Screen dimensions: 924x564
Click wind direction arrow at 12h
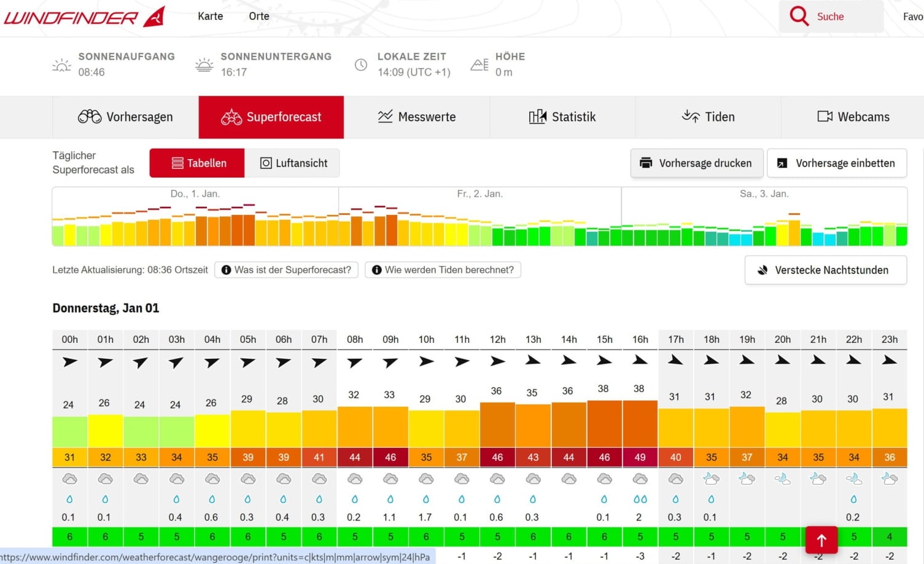click(497, 361)
